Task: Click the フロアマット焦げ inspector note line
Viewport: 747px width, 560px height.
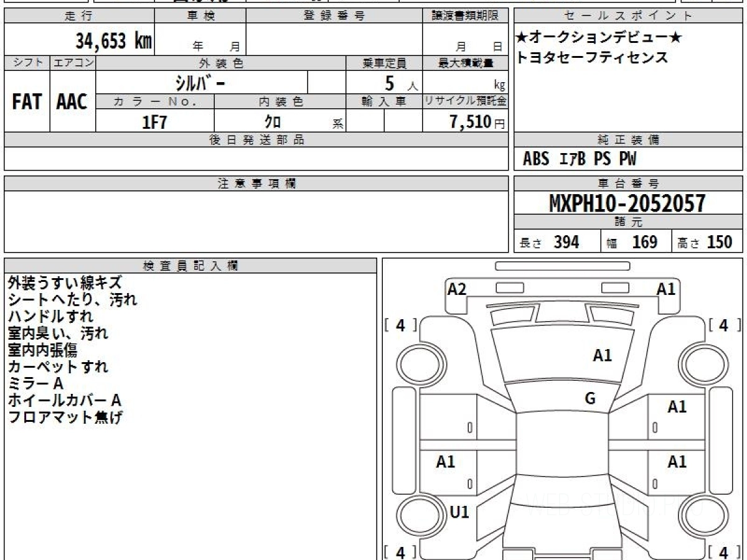Action: pyautogui.click(x=65, y=417)
